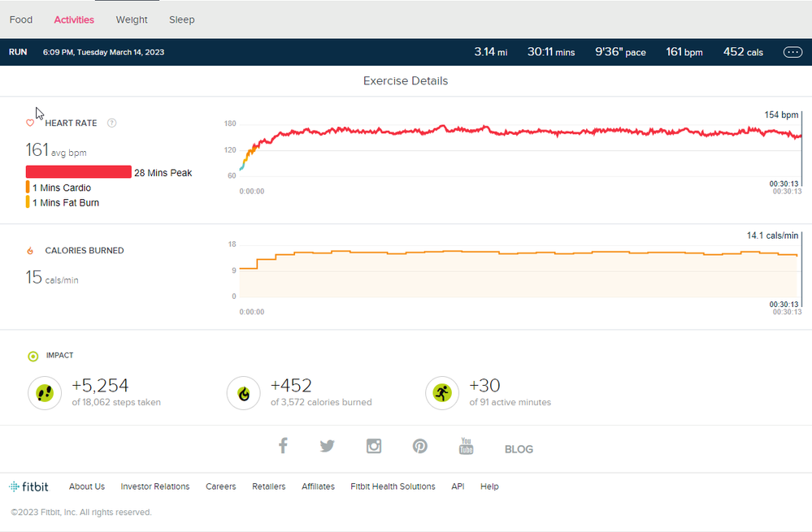This screenshot has width=812, height=532.
Task: Click the heart rate graph line
Action: tap(520, 131)
